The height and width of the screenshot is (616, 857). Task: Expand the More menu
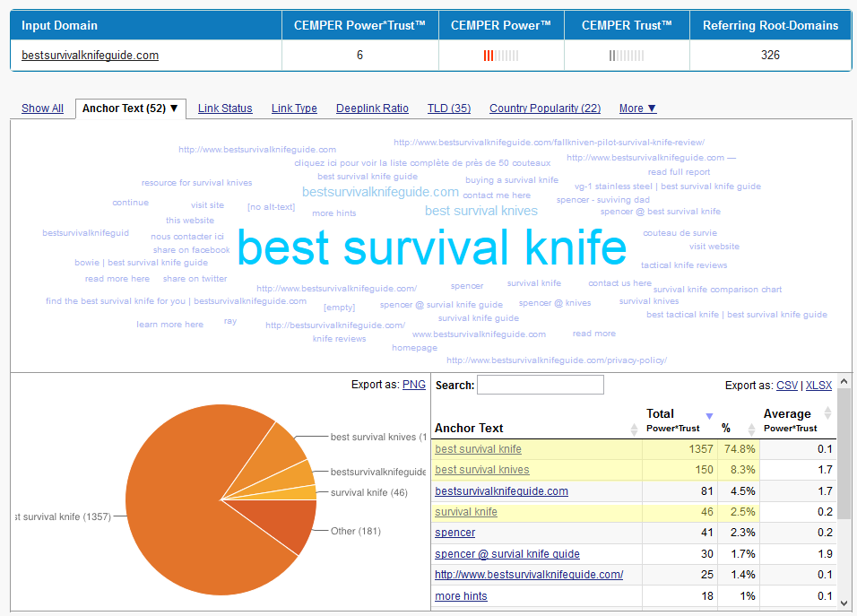click(637, 108)
